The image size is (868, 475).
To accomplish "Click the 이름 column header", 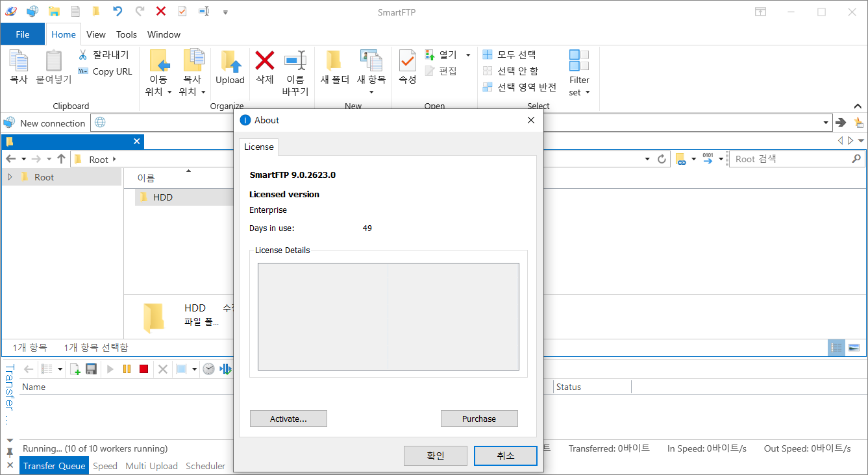I will click(x=146, y=178).
